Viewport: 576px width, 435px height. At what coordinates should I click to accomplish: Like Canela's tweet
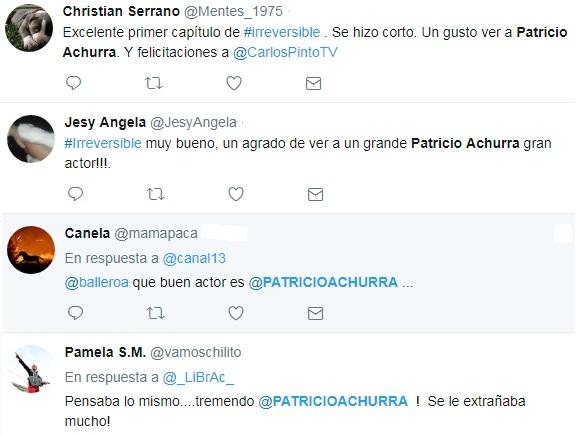point(236,313)
